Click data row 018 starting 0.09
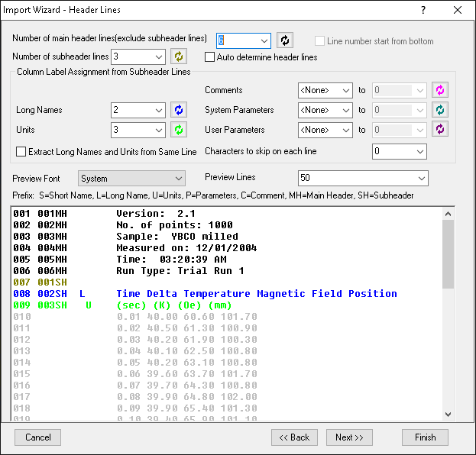The height and width of the screenshot is (455, 476). pyautogui.click(x=187, y=408)
